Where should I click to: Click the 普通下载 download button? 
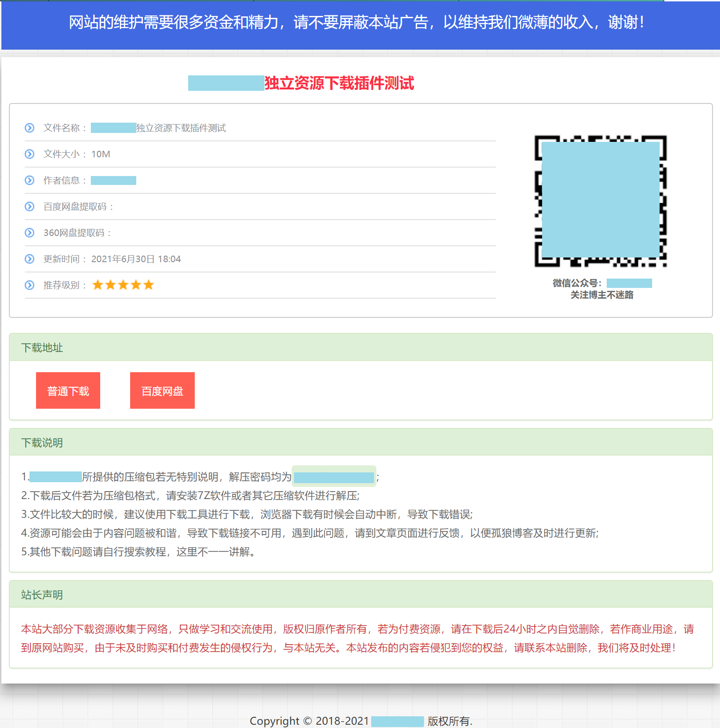(x=68, y=390)
